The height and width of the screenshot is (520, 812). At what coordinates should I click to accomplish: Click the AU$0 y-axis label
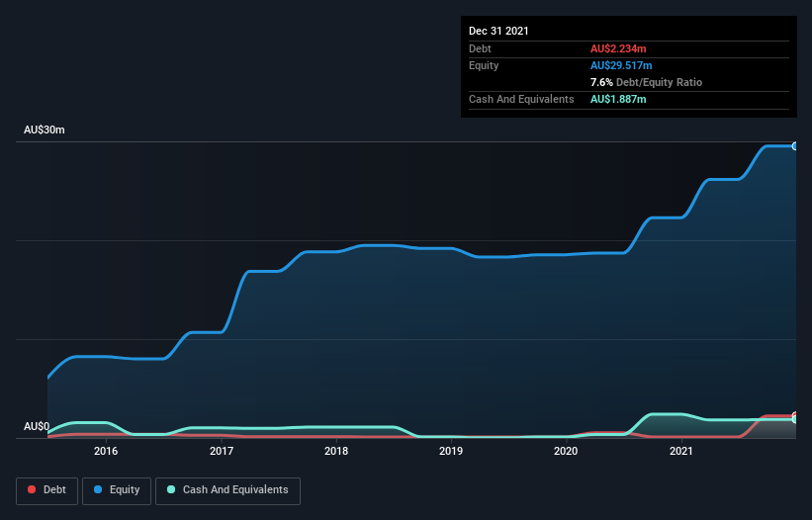coord(37,426)
